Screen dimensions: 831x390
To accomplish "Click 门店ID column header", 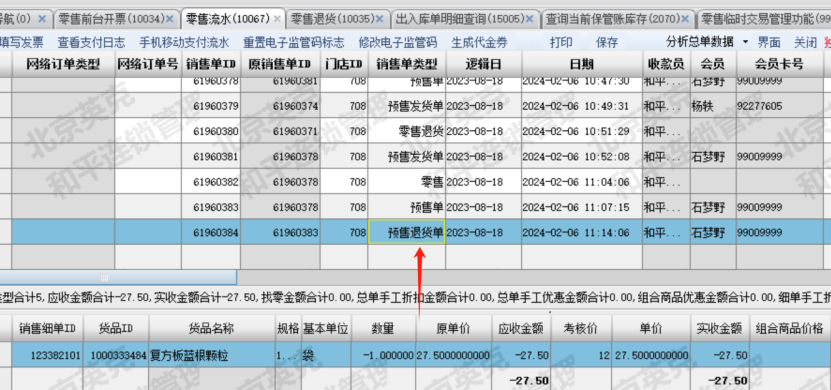I will pyautogui.click(x=344, y=64).
